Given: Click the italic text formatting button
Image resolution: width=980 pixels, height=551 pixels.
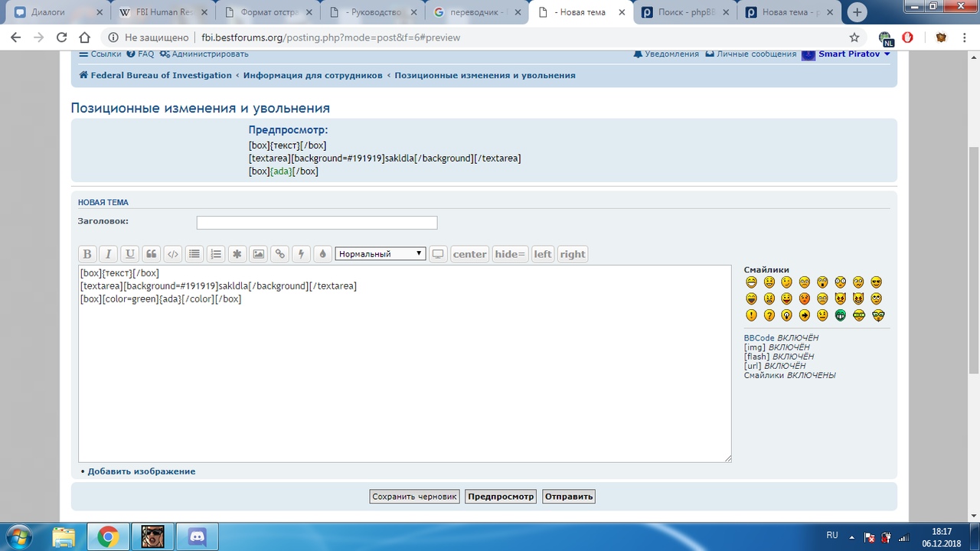Looking at the screenshot, I should point(109,254).
